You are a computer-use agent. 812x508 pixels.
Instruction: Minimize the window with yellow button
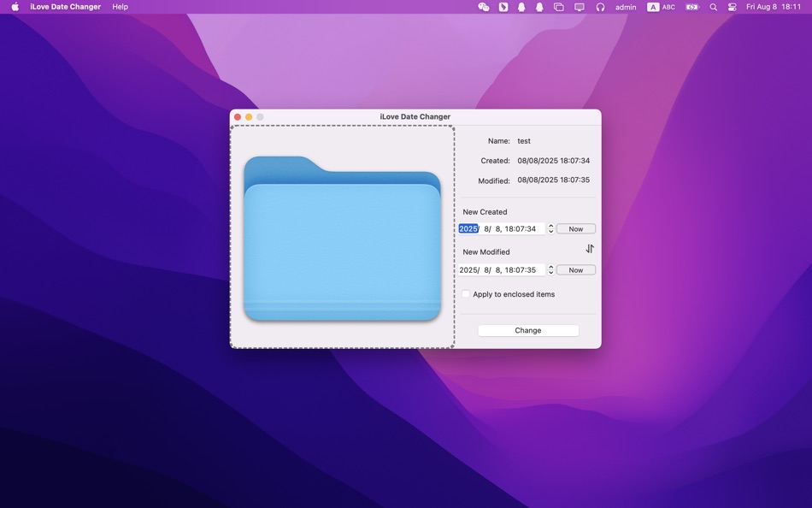(249, 117)
